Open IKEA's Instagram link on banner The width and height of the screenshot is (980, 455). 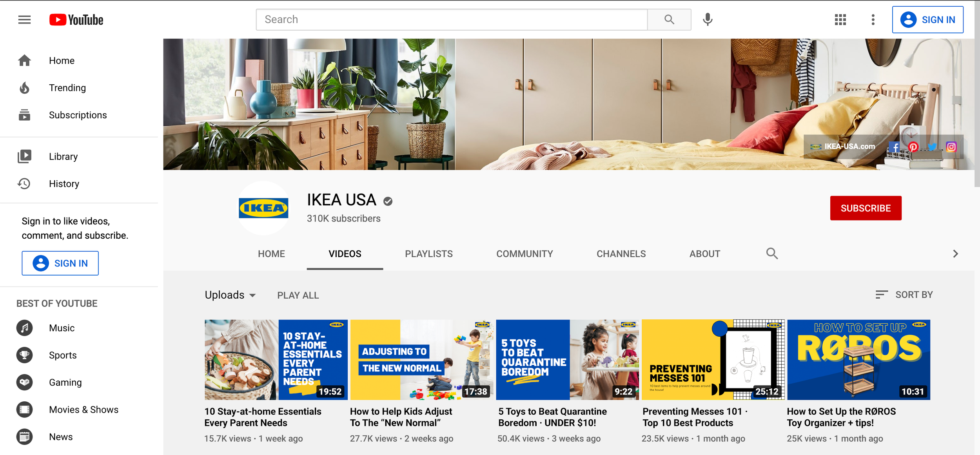pyautogui.click(x=951, y=147)
